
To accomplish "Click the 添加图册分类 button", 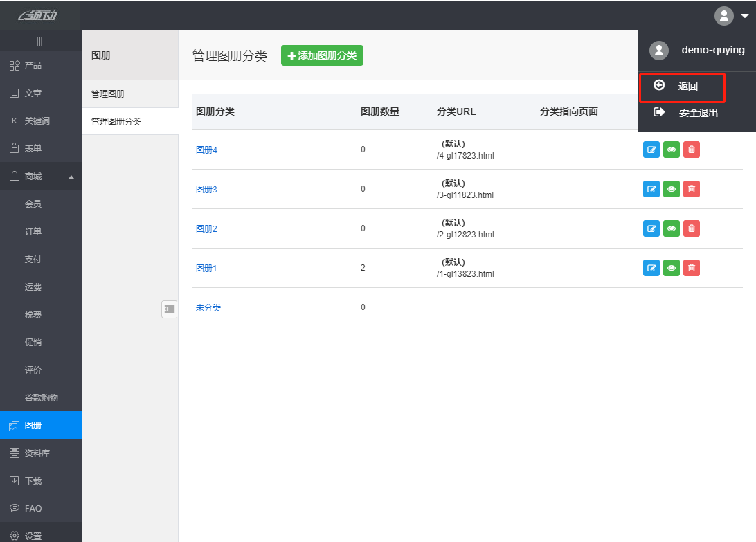I will 322,55.
